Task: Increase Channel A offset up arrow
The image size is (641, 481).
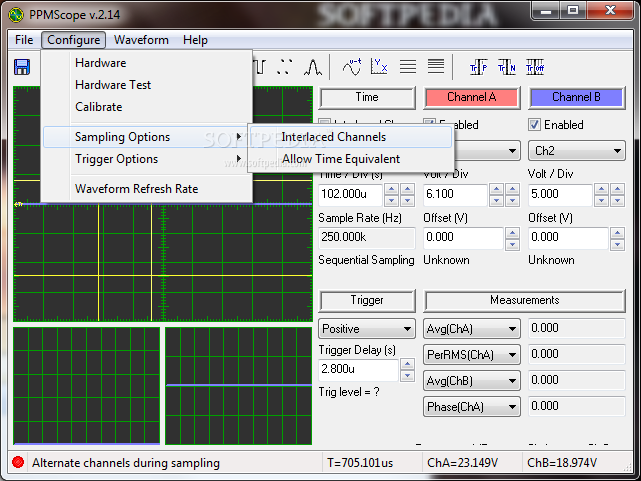Action: tap(512, 233)
